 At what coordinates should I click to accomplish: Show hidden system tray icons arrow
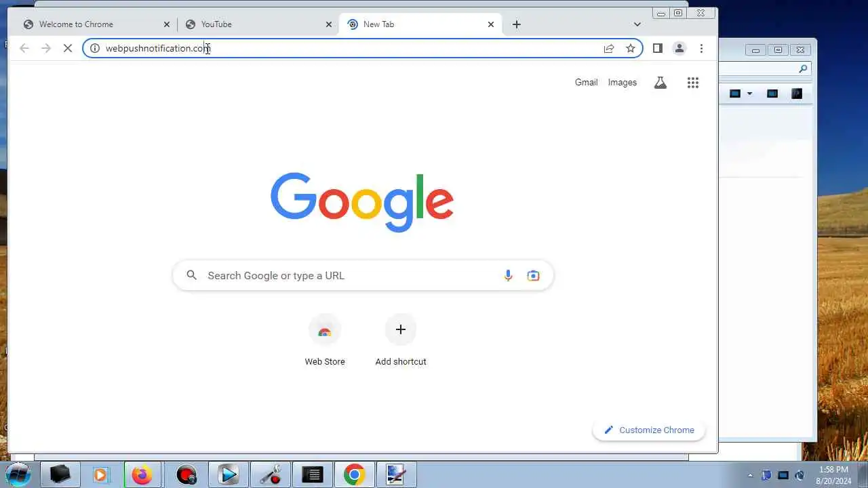(x=750, y=475)
